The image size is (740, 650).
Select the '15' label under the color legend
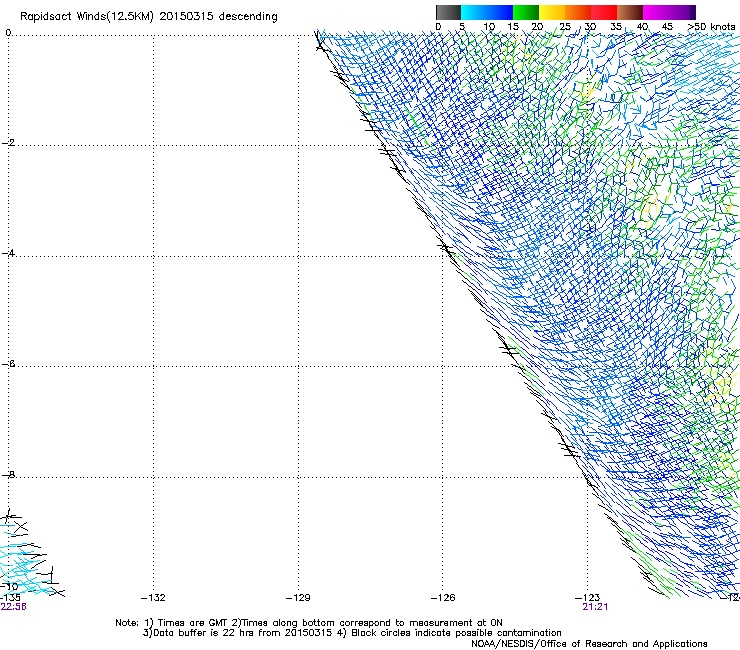tap(513, 27)
